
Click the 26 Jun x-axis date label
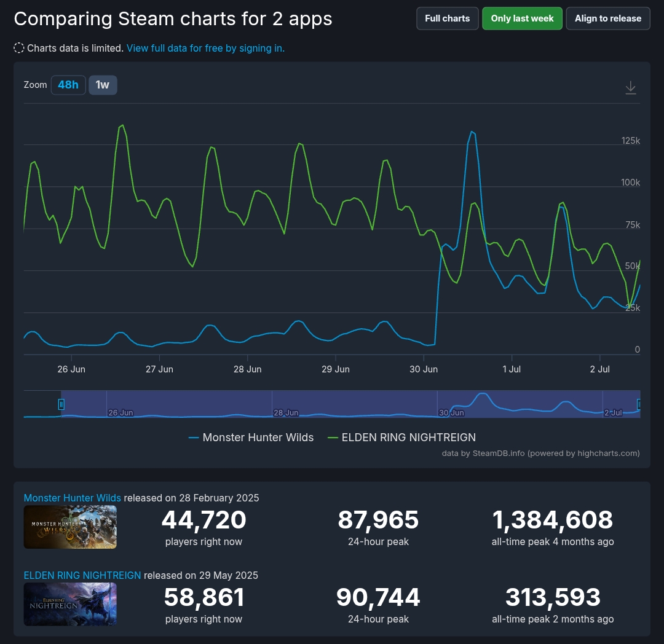coord(71,369)
